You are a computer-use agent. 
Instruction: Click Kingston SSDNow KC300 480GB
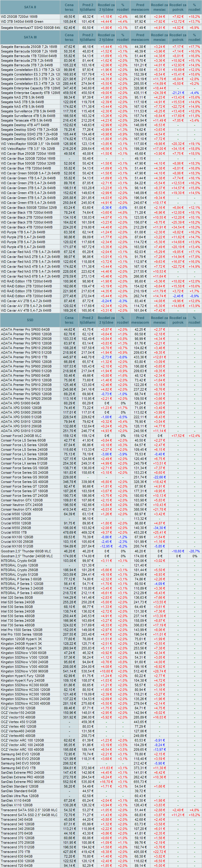pyautogui.click(x=25, y=703)
